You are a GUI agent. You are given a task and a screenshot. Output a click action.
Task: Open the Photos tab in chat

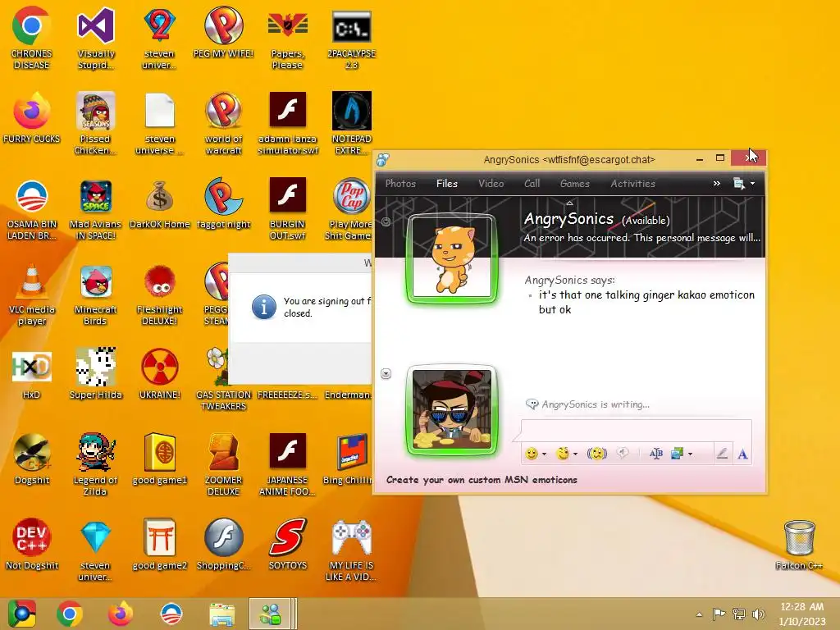(400, 183)
